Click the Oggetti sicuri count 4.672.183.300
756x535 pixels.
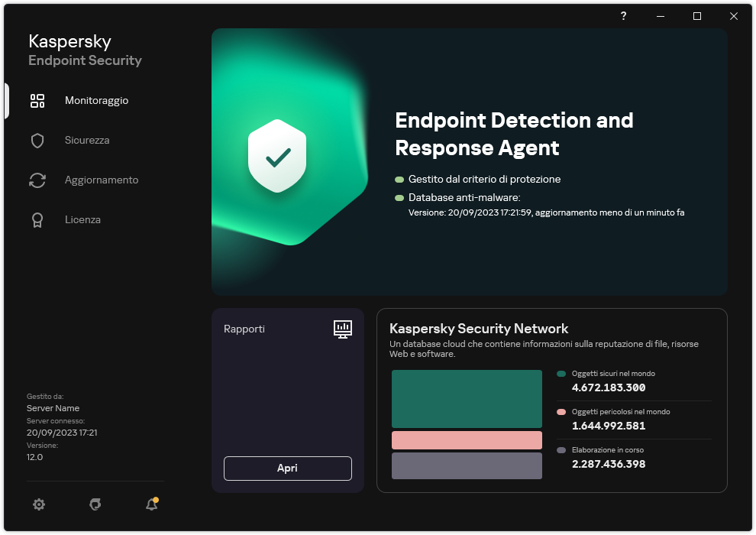(609, 387)
